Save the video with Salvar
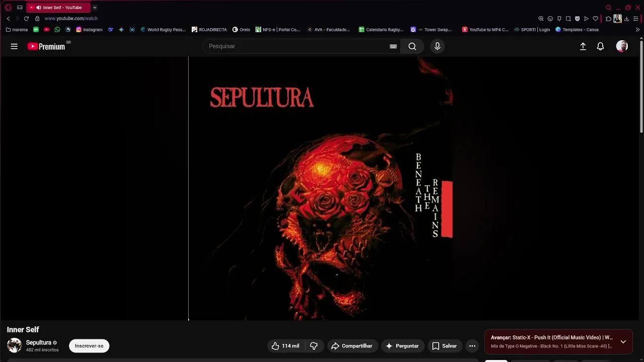Viewport: 644px width, 362px height. coord(444,346)
